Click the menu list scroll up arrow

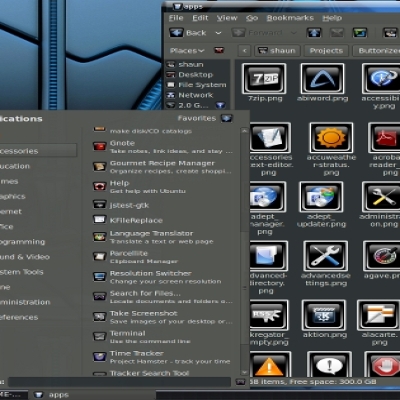pyautogui.click(x=244, y=131)
